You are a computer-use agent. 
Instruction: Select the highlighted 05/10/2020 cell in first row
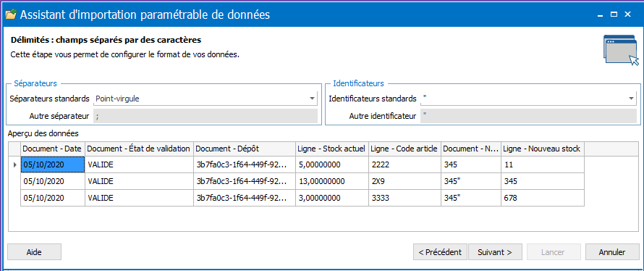(x=53, y=164)
